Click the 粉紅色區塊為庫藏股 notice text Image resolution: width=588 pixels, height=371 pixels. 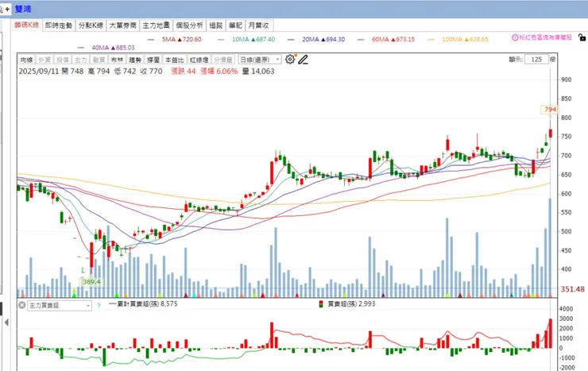pos(545,37)
